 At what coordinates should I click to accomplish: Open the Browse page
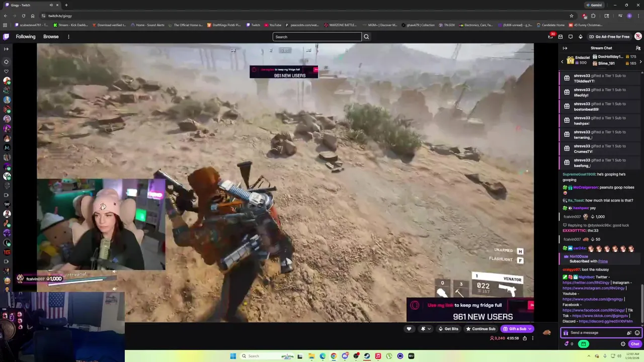coord(51,37)
